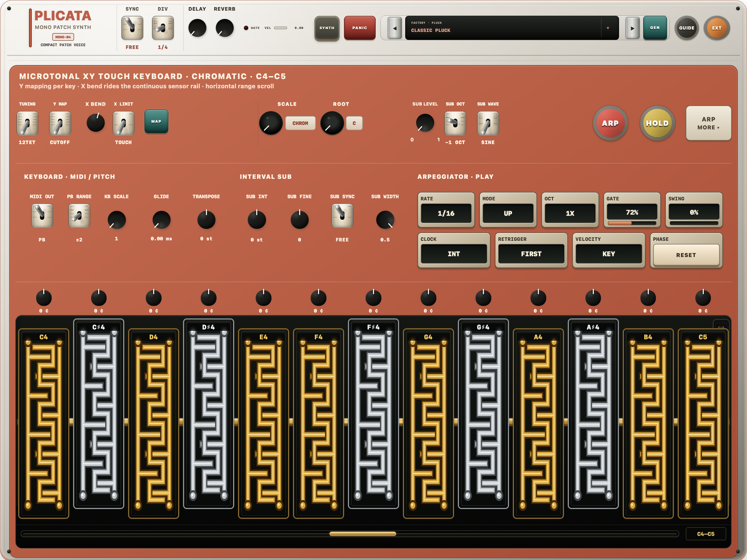This screenshot has height=560, width=747.
Task: Tap the C♯4 touch key
Action: (x=99, y=414)
